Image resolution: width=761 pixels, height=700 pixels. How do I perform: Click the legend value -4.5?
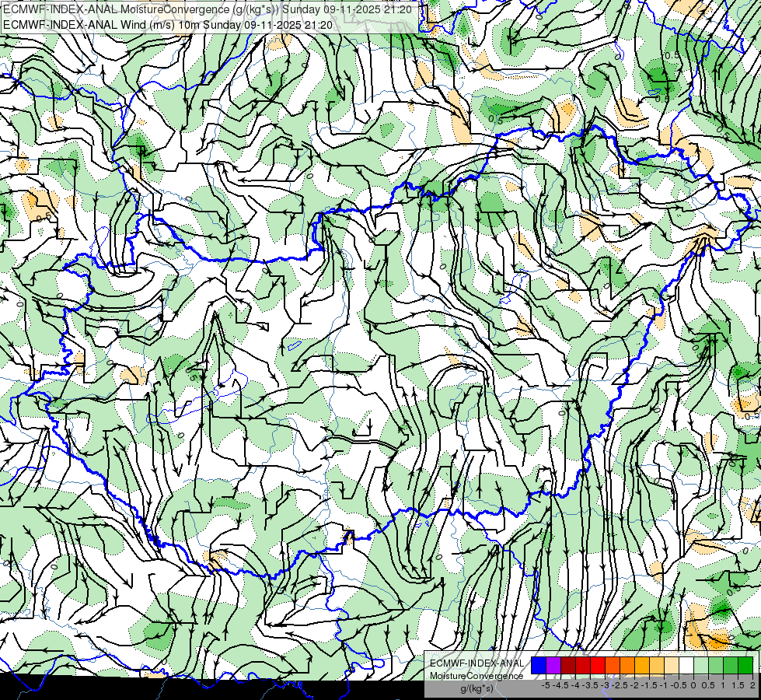pyautogui.click(x=560, y=685)
